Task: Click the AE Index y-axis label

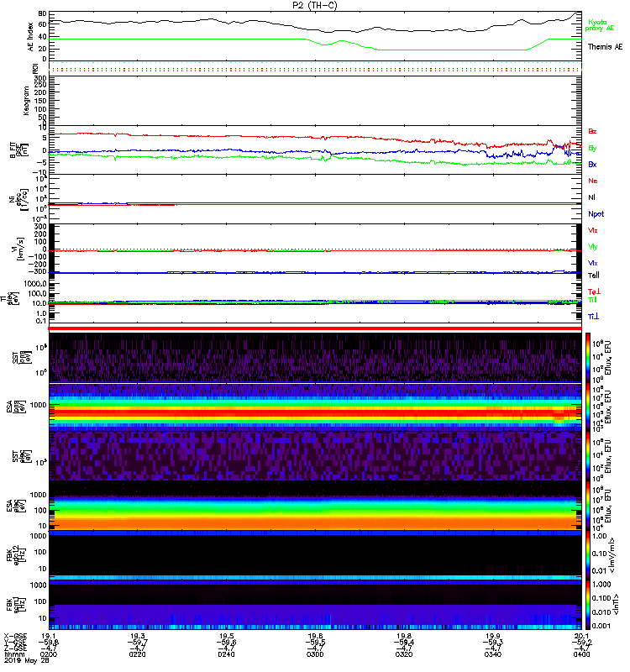Action: click(30, 37)
